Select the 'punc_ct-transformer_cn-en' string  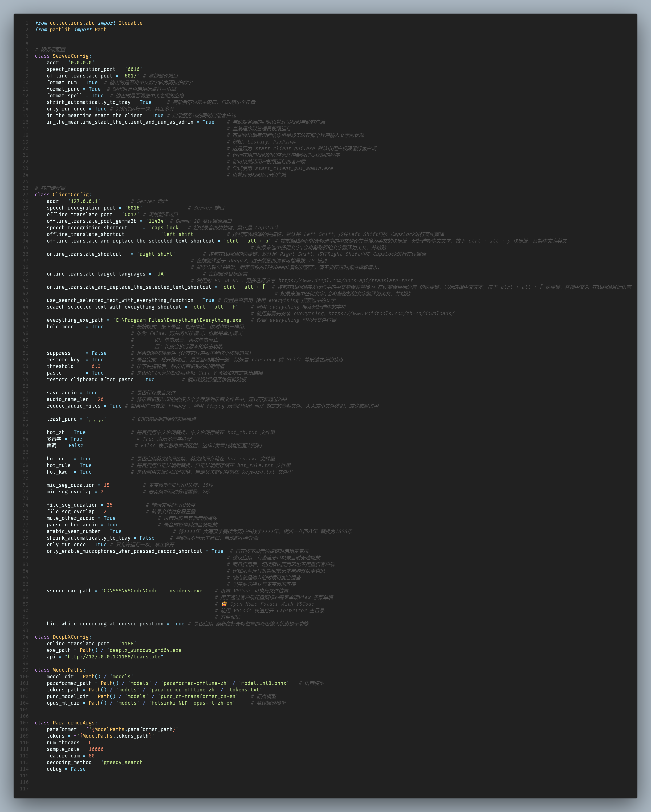click(x=198, y=696)
